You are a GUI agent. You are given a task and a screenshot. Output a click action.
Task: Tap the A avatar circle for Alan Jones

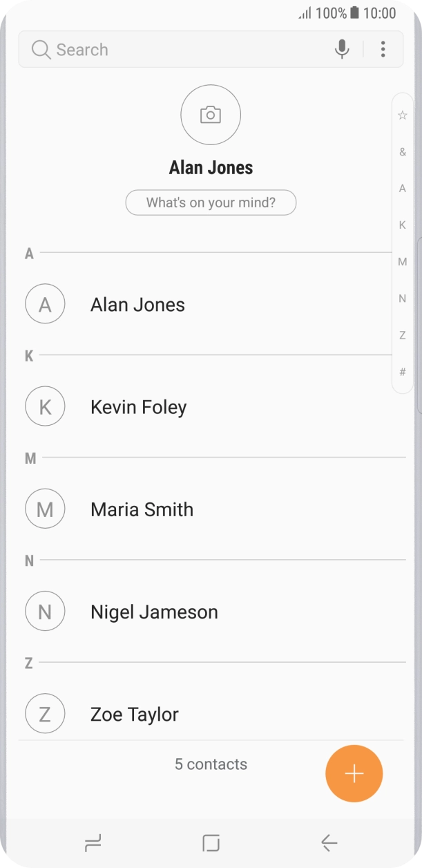(x=45, y=305)
